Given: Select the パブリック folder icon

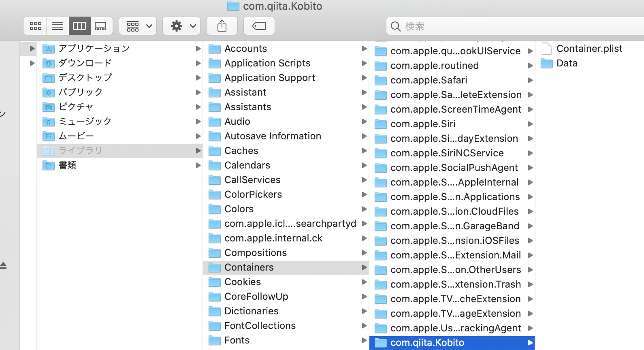Looking at the screenshot, I should (49, 92).
